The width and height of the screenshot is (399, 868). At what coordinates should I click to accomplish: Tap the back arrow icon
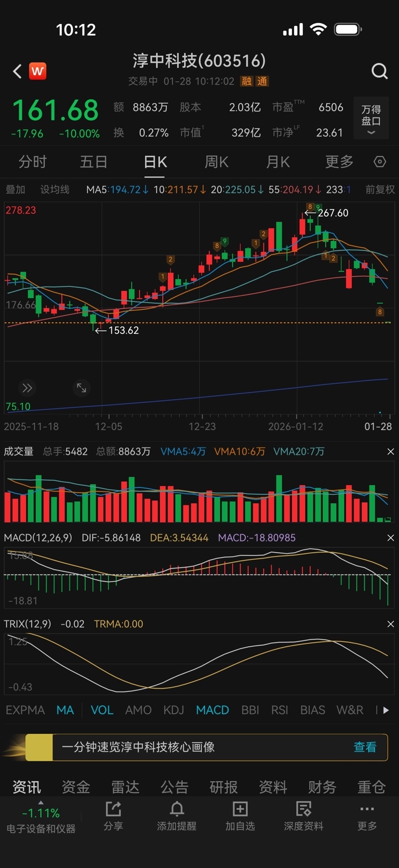tap(17, 71)
